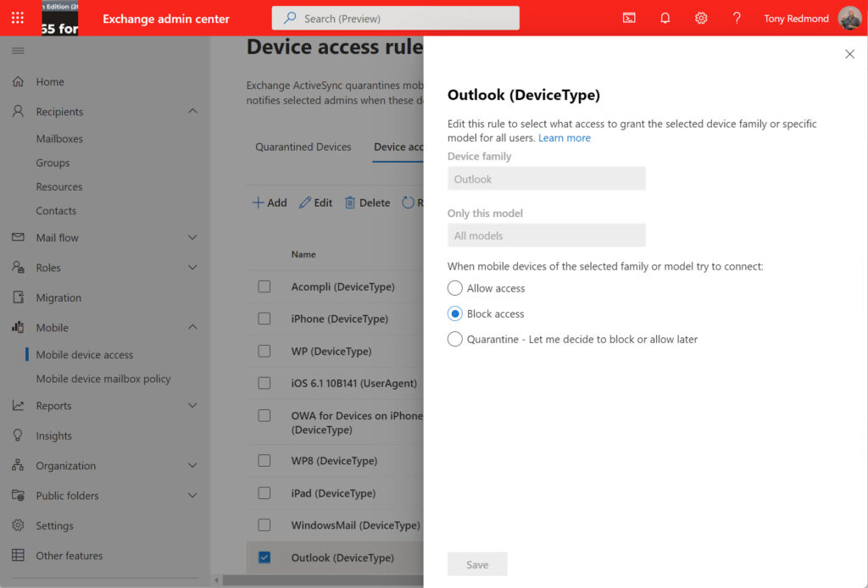Open the notifications bell

tap(665, 19)
